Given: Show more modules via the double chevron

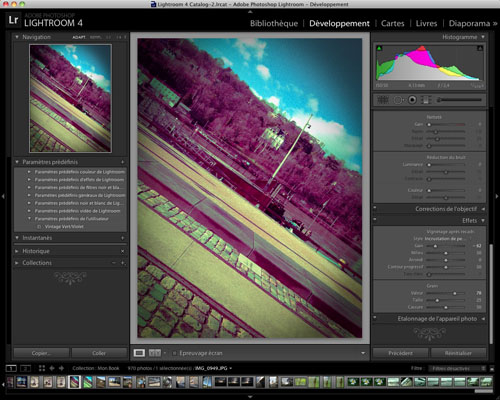Looking at the screenshot, I should [x=495, y=24].
